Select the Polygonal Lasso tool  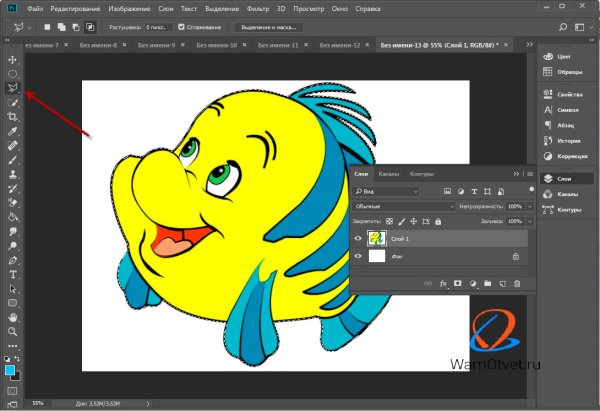13,89
